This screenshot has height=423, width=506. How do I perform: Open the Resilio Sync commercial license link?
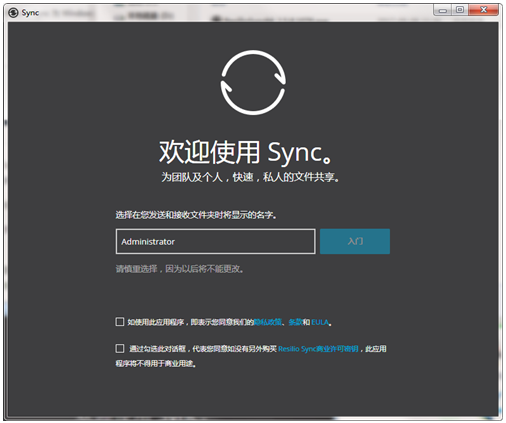point(318,349)
